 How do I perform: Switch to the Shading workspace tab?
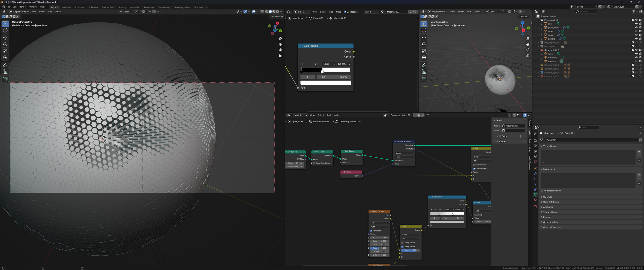click(122, 7)
